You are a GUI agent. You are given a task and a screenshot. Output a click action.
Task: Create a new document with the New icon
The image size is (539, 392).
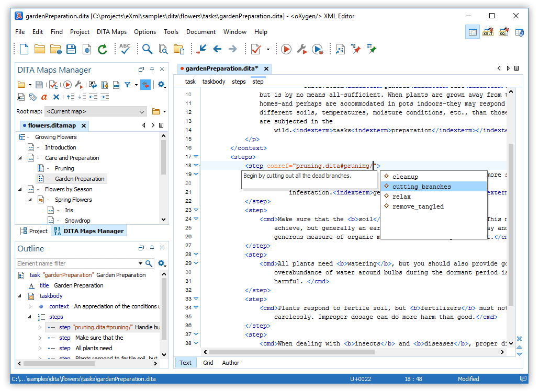(24, 49)
